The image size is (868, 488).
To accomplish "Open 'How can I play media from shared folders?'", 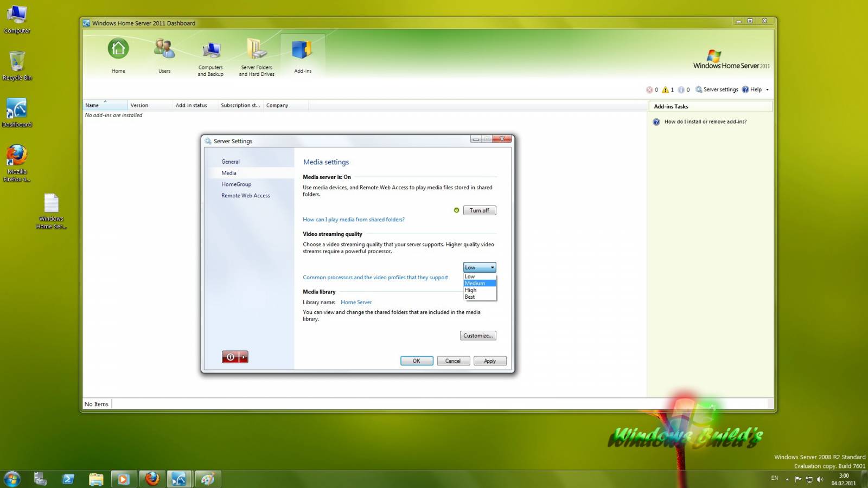I will click(x=354, y=220).
